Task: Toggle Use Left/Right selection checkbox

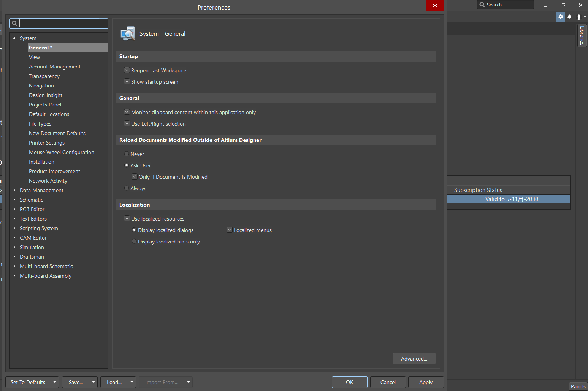Action: [127, 123]
